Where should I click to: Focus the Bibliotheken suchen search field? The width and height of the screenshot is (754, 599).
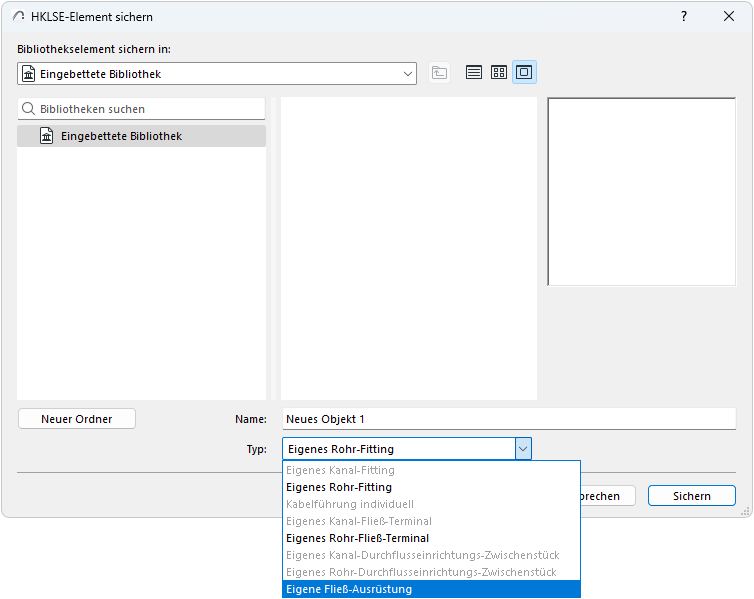tap(141, 109)
